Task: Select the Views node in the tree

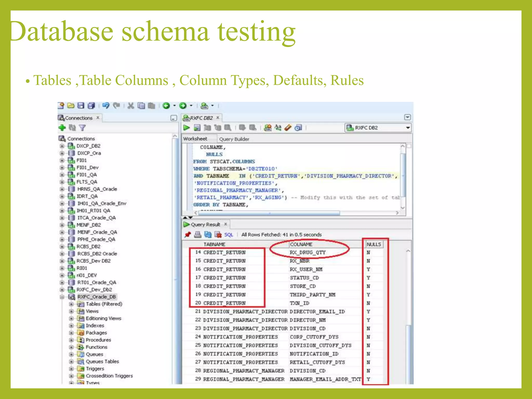Action: (92, 311)
